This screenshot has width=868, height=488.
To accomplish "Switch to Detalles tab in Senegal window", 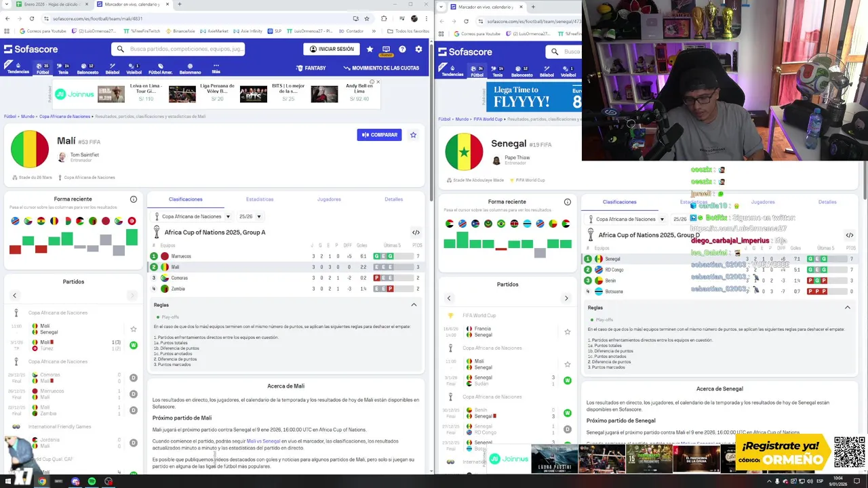I will [x=827, y=202].
